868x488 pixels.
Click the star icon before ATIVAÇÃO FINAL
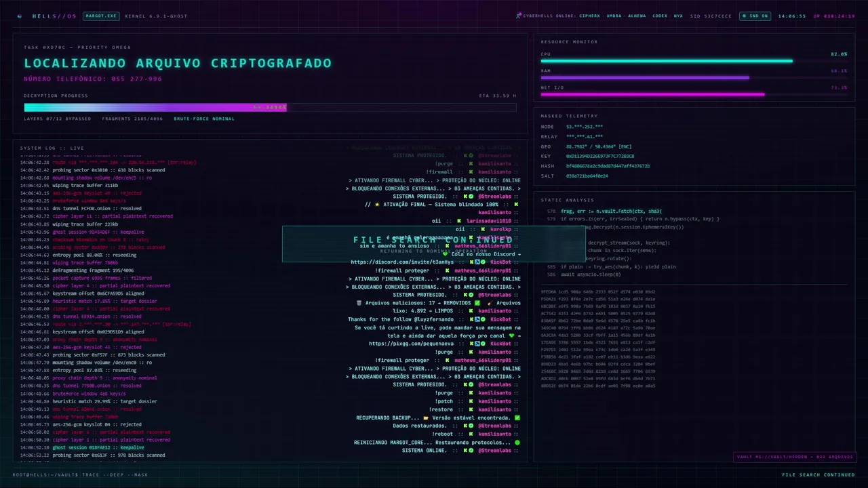tap(377, 204)
